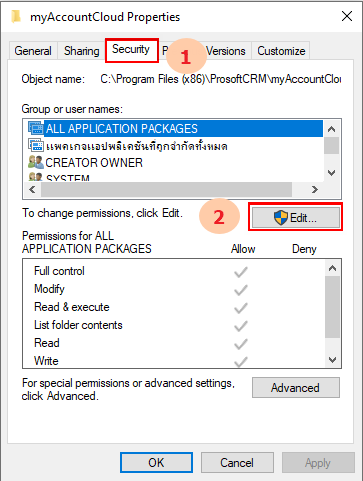Click the permissions list scroll down arrow
Image resolution: width=363 pixels, height=481 pixels.
(332, 360)
